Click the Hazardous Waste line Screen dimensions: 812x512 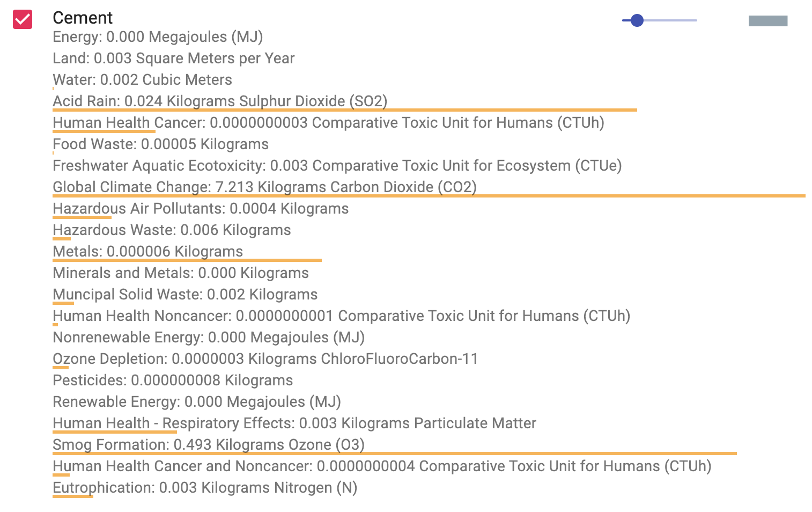click(x=172, y=230)
